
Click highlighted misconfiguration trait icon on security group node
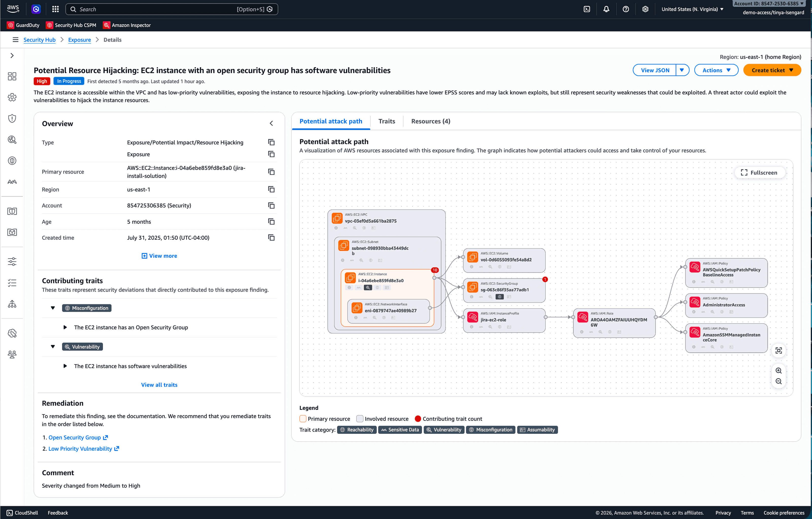point(500,297)
